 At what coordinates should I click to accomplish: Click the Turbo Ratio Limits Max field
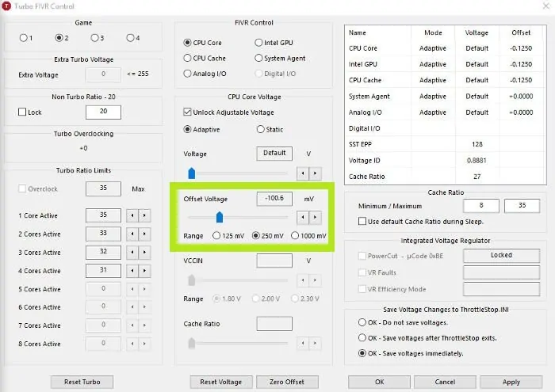coord(103,188)
